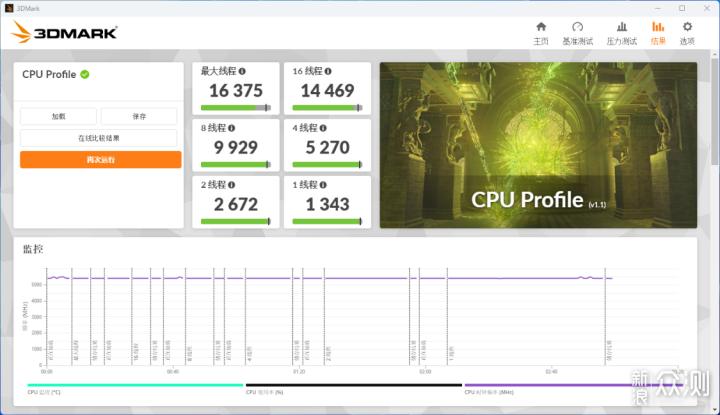Click the info icon beside 16 线程

326,71
